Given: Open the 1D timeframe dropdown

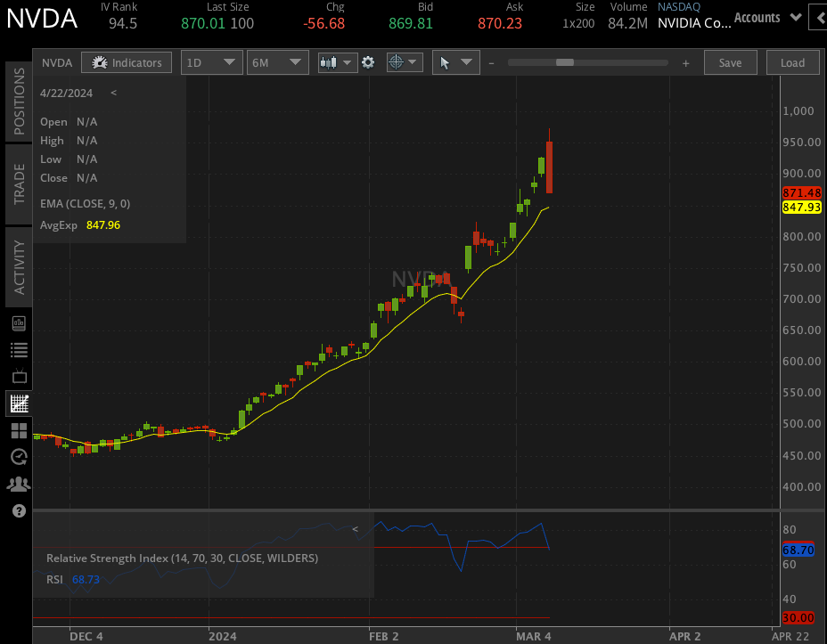Looking at the screenshot, I should click(211, 62).
